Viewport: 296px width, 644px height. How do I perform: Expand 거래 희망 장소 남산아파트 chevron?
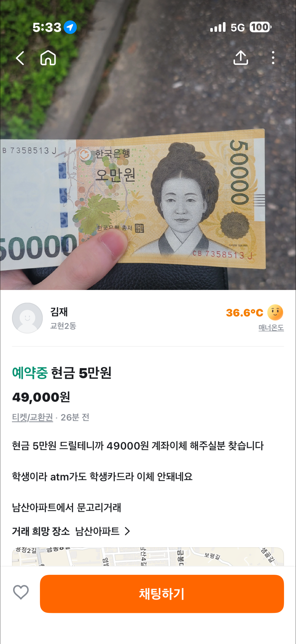tap(128, 531)
